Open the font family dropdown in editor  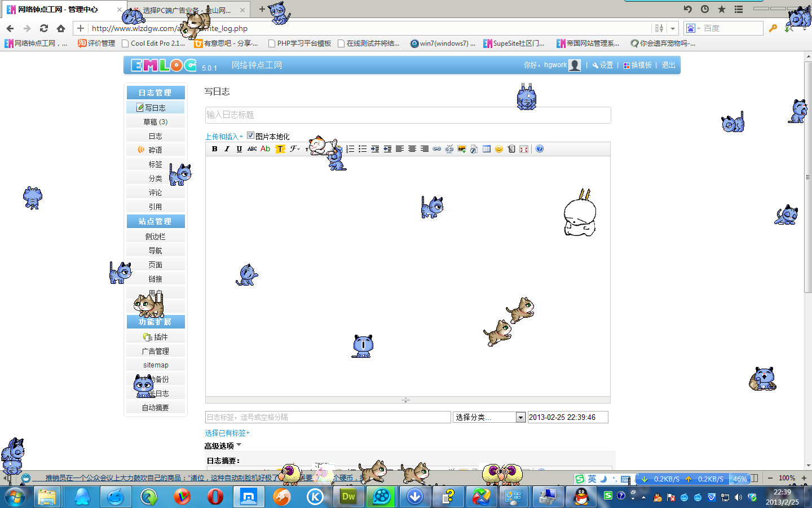[x=295, y=149]
